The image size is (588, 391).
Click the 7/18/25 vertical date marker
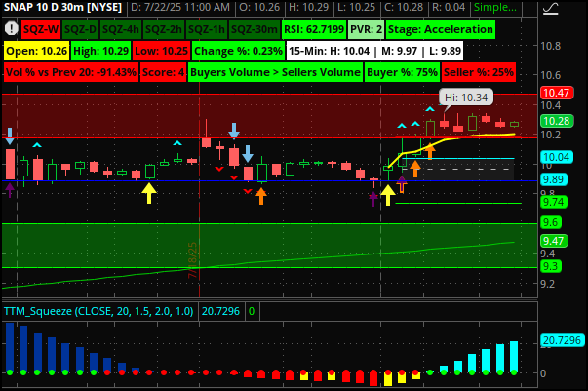pos(192,260)
